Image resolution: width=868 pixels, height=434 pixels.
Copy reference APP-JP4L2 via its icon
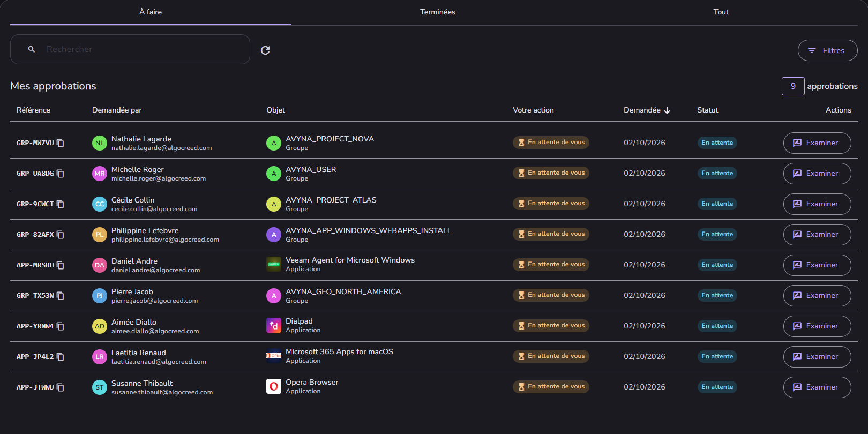click(x=61, y=357)
